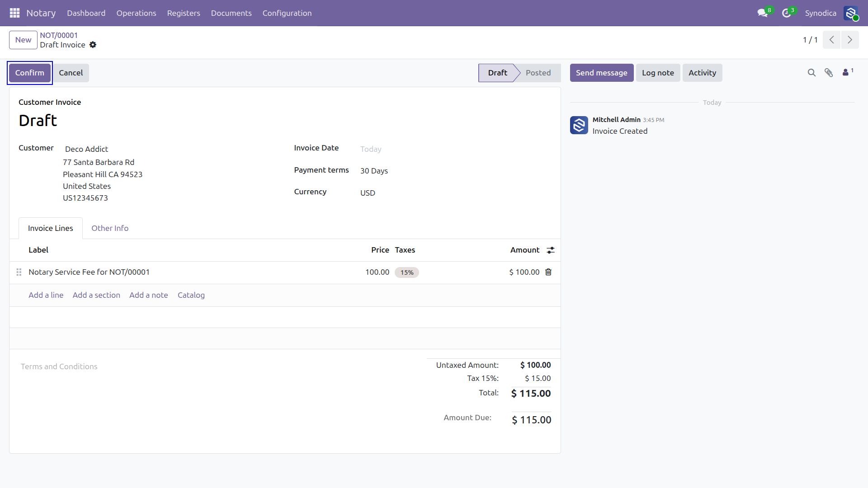Click the Notary app title
868x488 pixels.
[41, 13]
